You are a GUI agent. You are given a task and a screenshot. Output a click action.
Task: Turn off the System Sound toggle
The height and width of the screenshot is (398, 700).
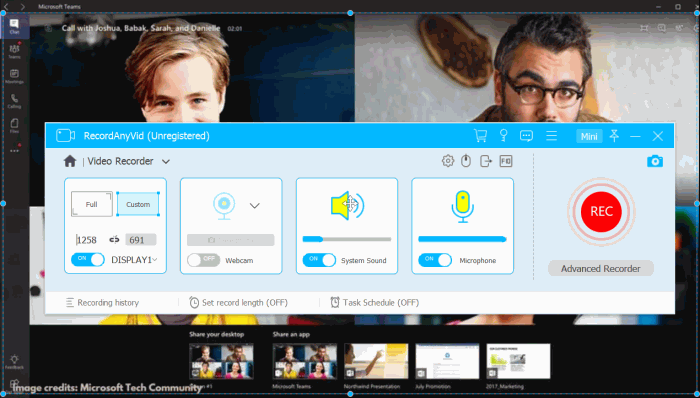[x=319, y=260]
